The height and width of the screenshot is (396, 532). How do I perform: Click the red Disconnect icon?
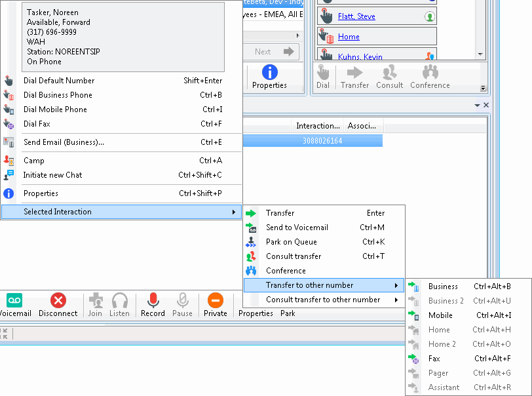coord(58,301)
